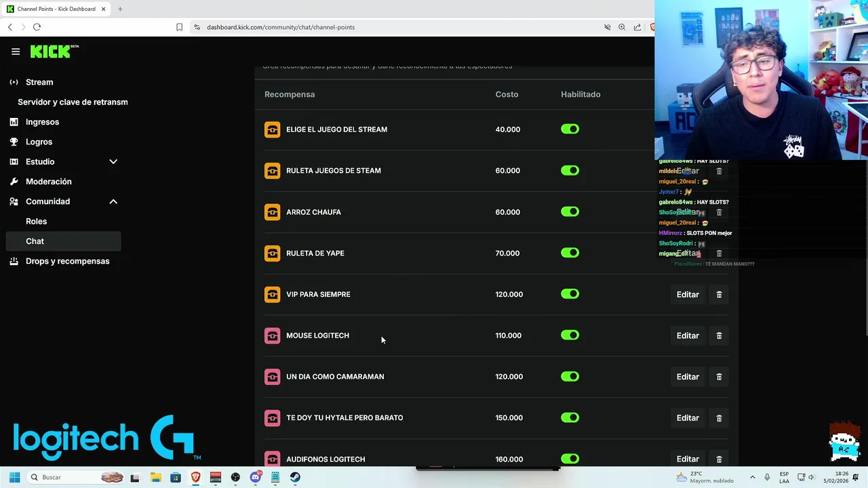868x488 pixels.
Task: Edit the AUDIFONOS LOGITECH reward
Action: tap(688, 459)
